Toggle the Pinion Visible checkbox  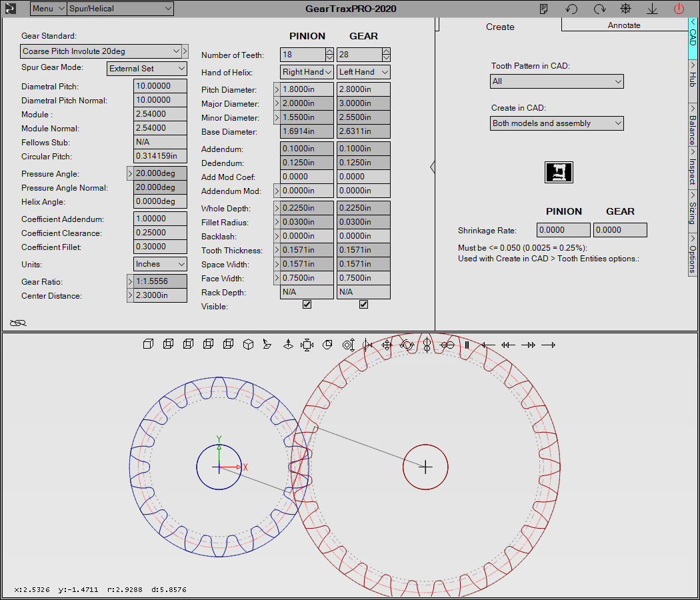307,305
